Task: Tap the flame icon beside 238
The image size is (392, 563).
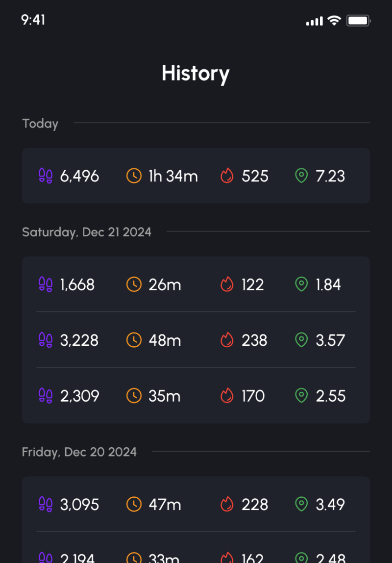Action: (227, 340)
